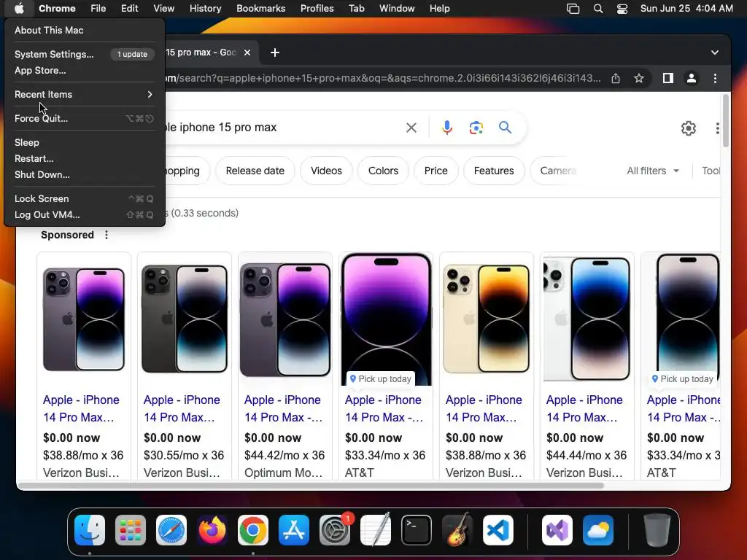This screenshot has height=560, width=747.
Task: Click the Chrome address bar URL
Action: click(x=381, y=78)
